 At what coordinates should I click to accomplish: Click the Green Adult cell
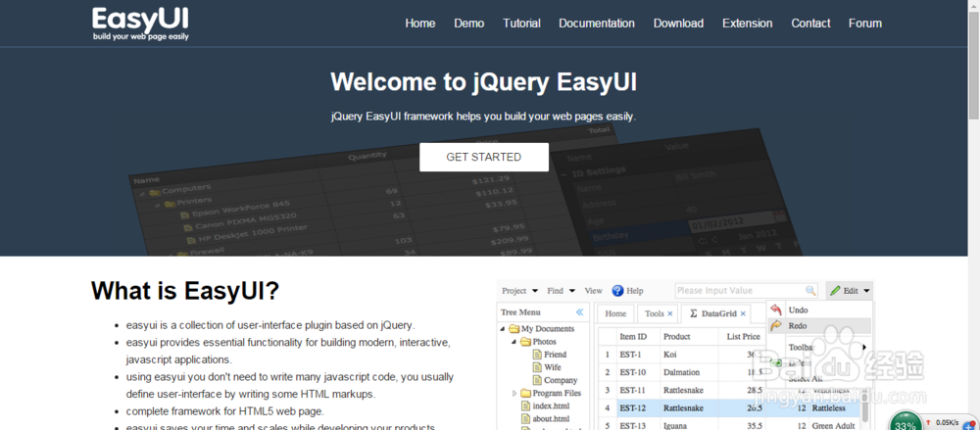click(833, 426)
